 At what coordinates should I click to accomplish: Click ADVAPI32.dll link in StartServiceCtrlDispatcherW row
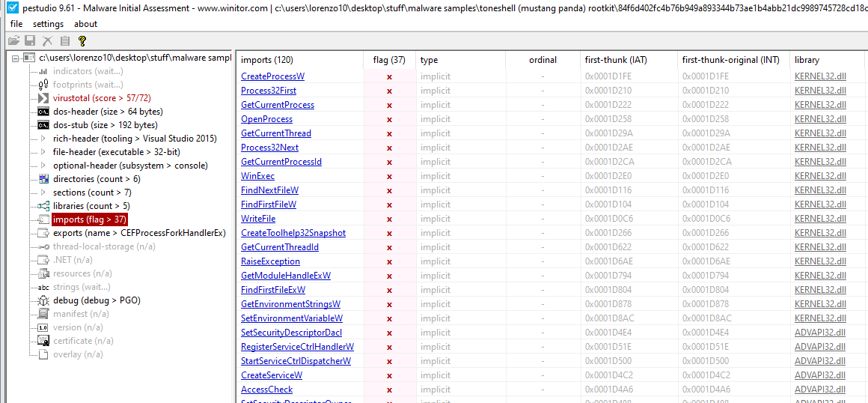tap(820, 361)
